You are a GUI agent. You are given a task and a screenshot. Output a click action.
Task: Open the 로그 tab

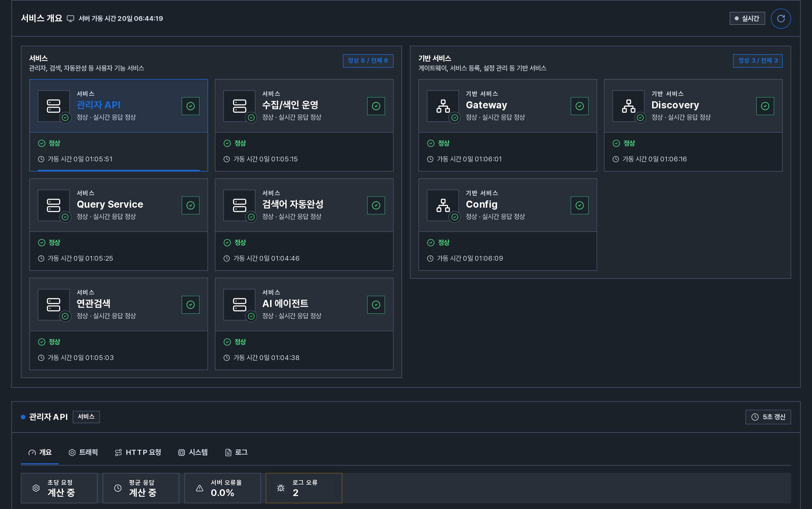coord(236,452)
